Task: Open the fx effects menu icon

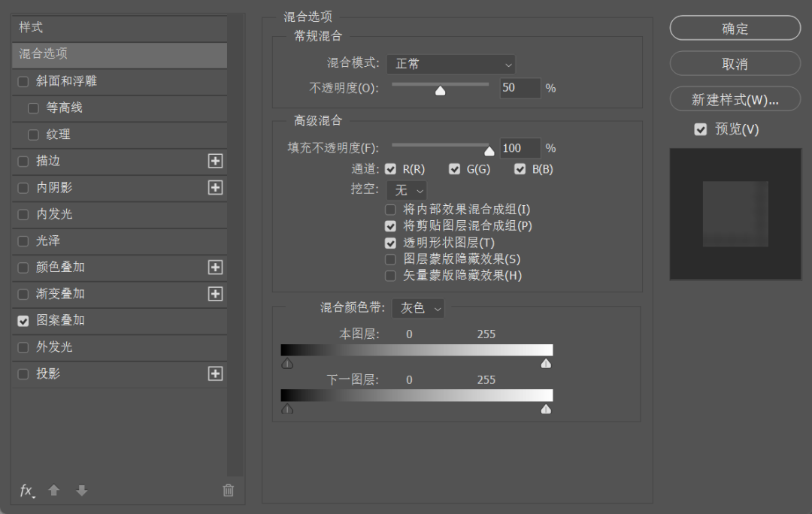Action: (27, 490)
